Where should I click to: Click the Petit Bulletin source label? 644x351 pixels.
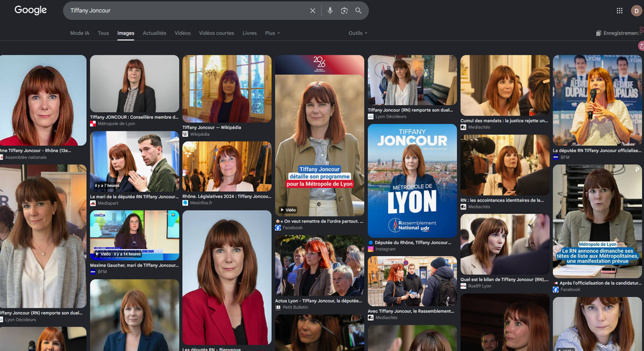[295, 308]
